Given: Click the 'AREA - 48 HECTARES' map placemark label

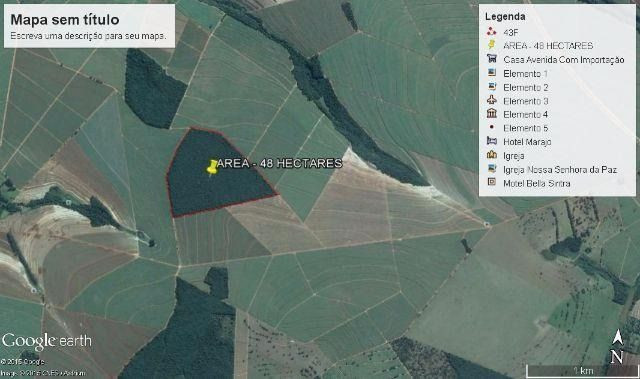Looking at the screenshot, I should tap(279, 163).
